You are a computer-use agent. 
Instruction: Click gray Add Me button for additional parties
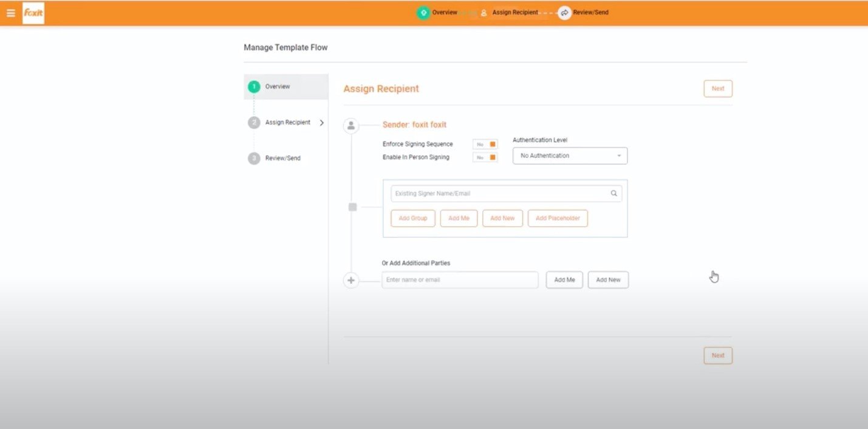pos(564,280)
